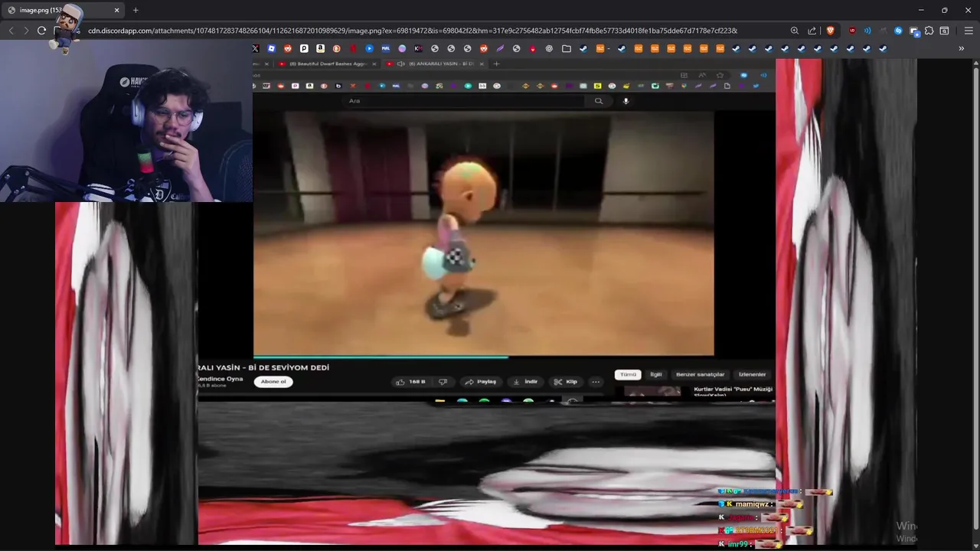
Task: Click the Klip clip button
Action: [x=566, y=382]
